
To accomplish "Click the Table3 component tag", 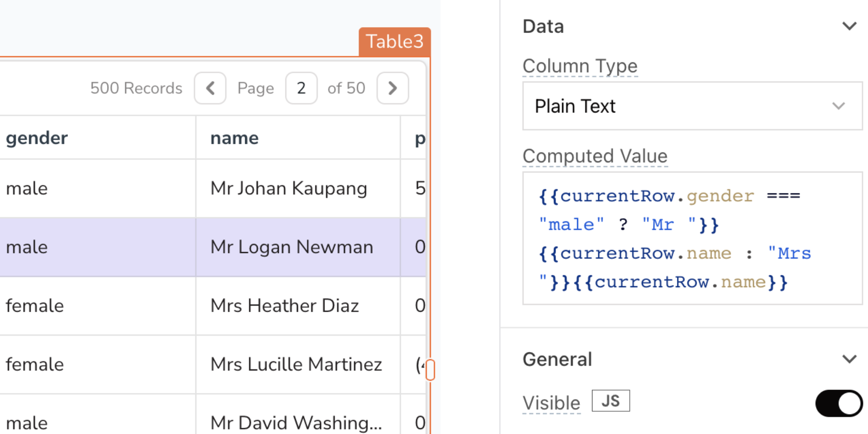I will pos(394,41).
